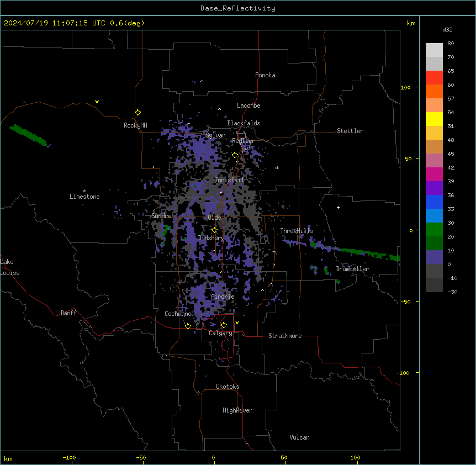The height and width of the screenshot is (465, 476).
Task: Click the Limestone label
Action: pos(84,197)
